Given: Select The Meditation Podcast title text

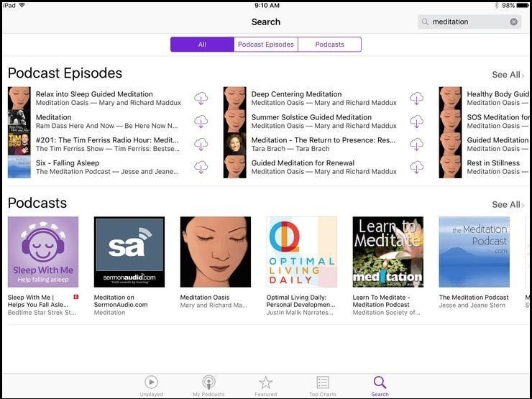Looking at the screenshot, I should point(474,298).
